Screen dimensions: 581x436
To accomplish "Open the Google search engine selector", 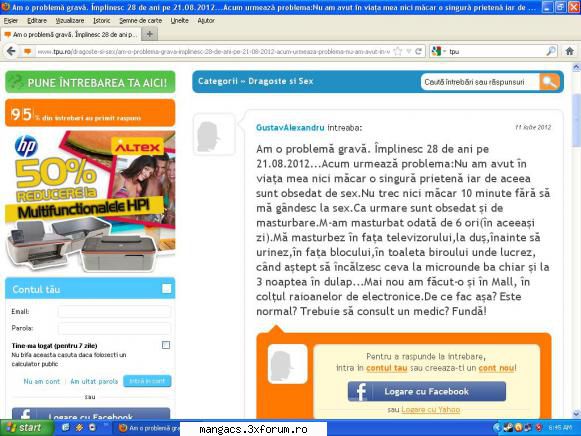I will point(438,51).
